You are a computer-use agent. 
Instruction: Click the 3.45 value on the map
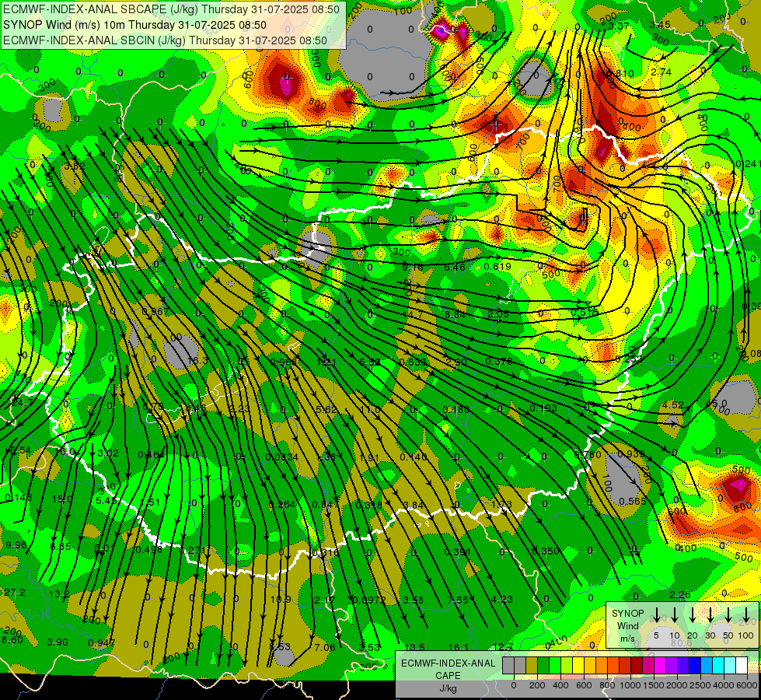[x=660, y=25]
